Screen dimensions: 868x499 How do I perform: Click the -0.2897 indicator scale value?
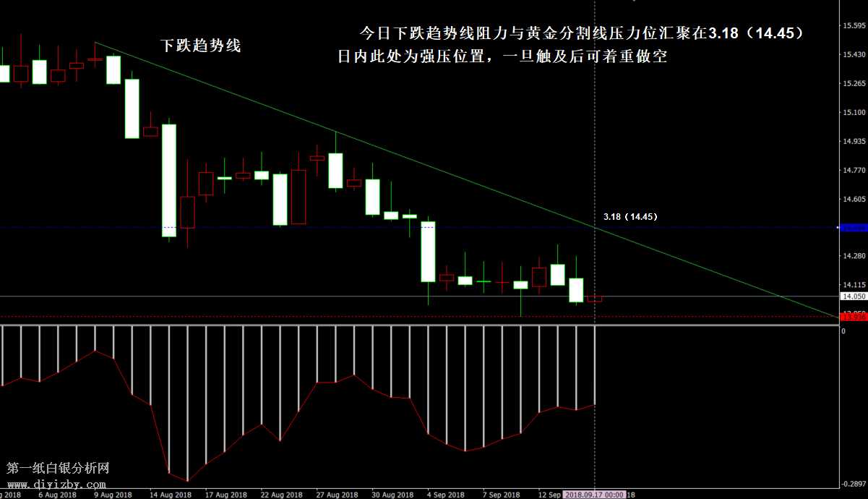(x=853, y=483)
